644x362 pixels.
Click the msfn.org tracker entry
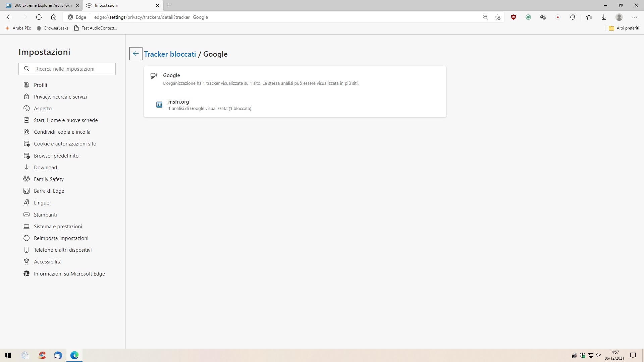[295, 105]
